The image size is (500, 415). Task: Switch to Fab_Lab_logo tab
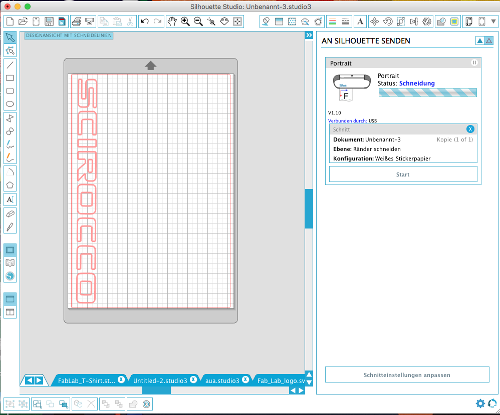click(x=281, y=380)
